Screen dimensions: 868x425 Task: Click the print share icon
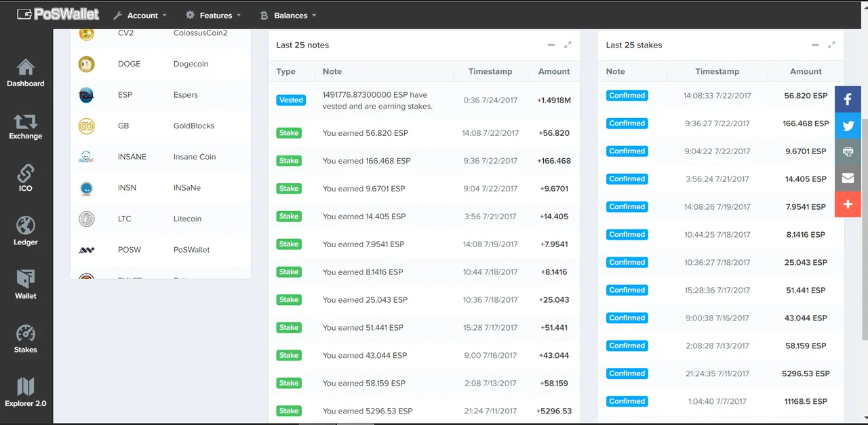click(848, 152)
